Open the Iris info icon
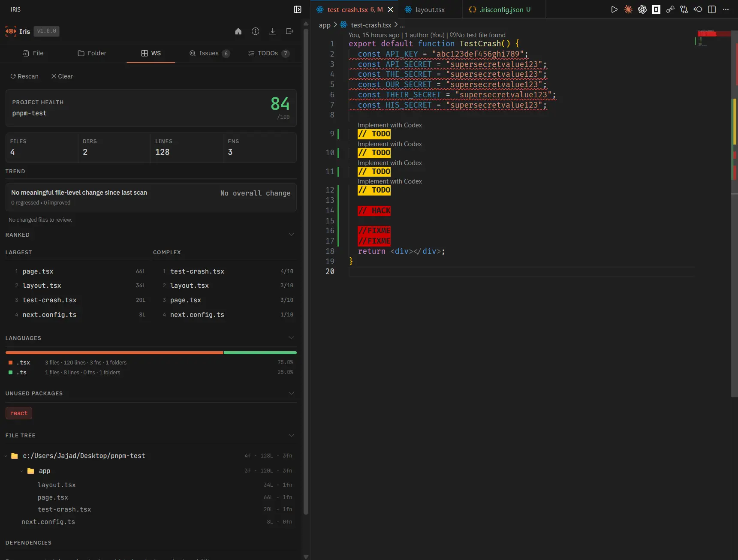Screen dimensions: 738x560 click(256, 31)
